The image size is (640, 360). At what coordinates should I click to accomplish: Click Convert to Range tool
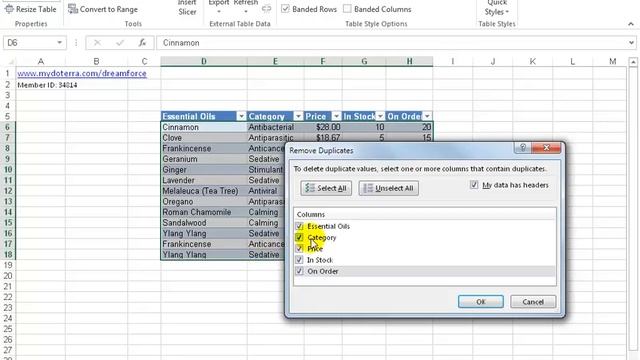click(x=103, y=9)
